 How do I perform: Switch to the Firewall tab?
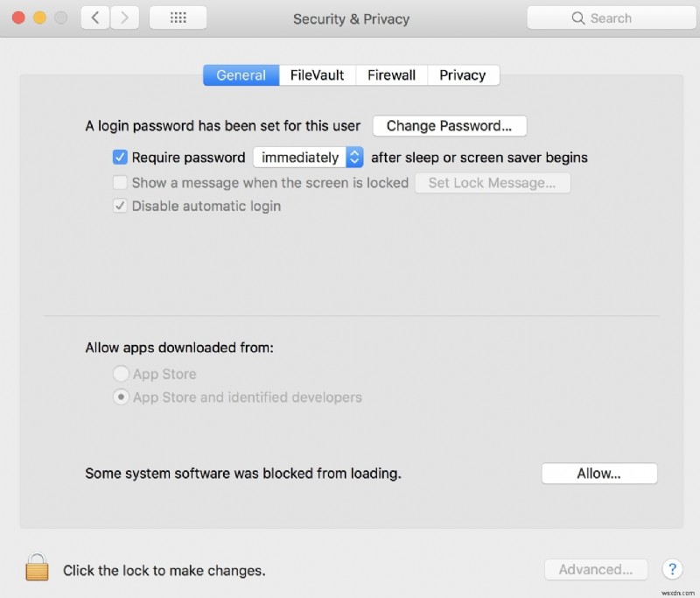tap(391, 75)
